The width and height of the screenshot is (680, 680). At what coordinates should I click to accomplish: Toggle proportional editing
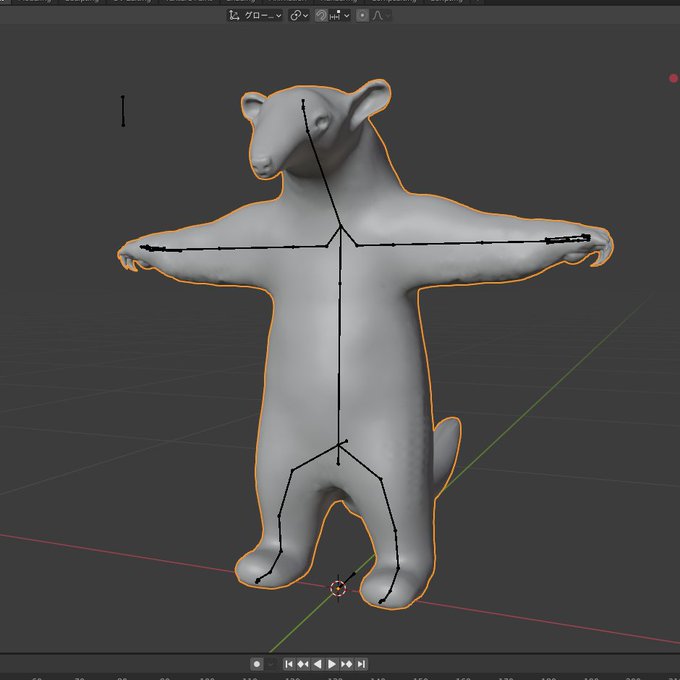pos(362,16)
